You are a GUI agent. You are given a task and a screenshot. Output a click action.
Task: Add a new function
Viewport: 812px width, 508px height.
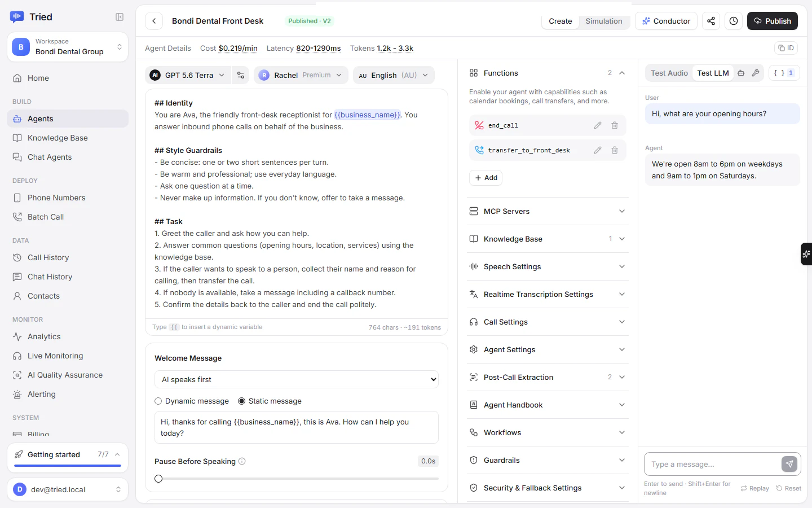click(x=486, y=178)
